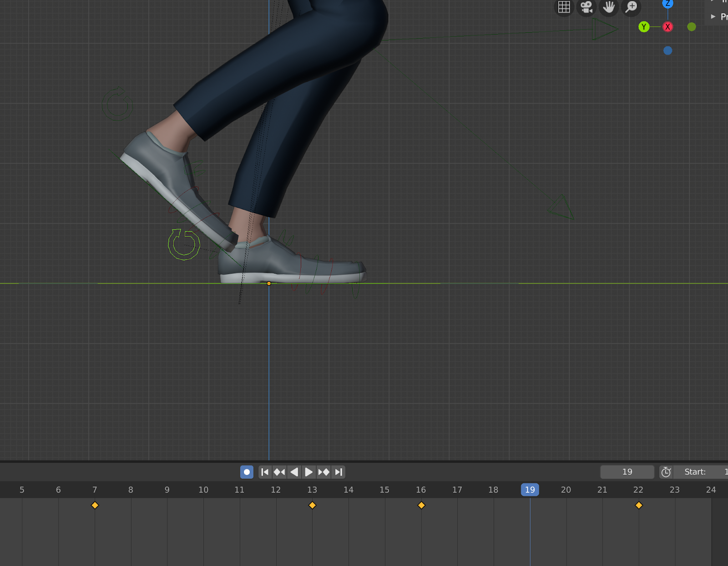Jump to the first frame

click(265, 472)
